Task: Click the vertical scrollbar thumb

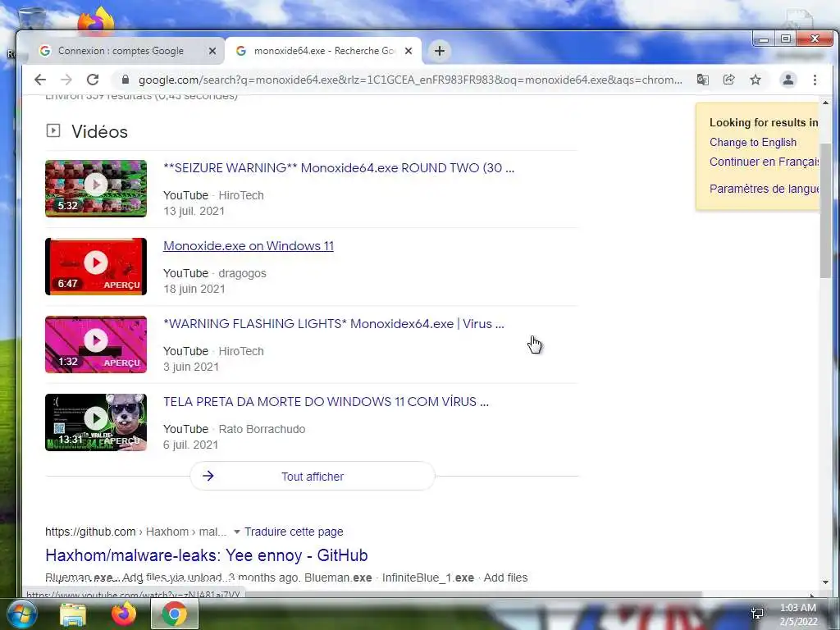Action: tap(825, 209)
